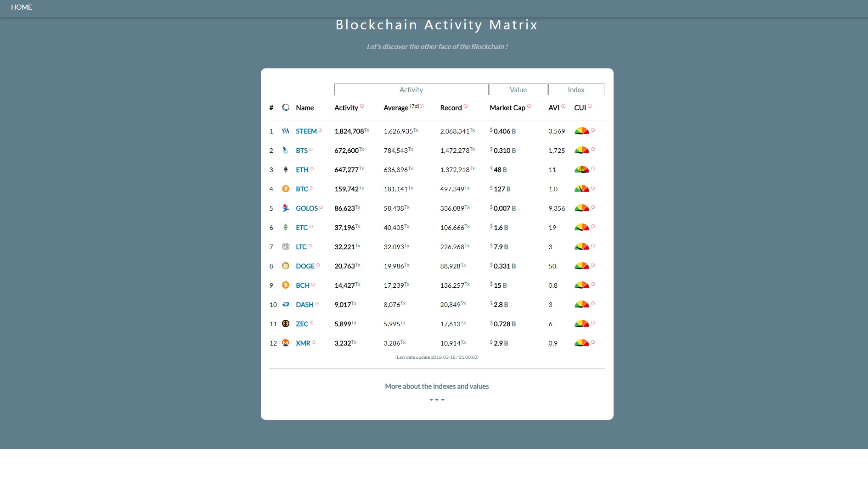The height and width of the screenshot is (491, 868).
Task: Click the CUI gauge icon in BTS row
Action: tap(582, 150)
